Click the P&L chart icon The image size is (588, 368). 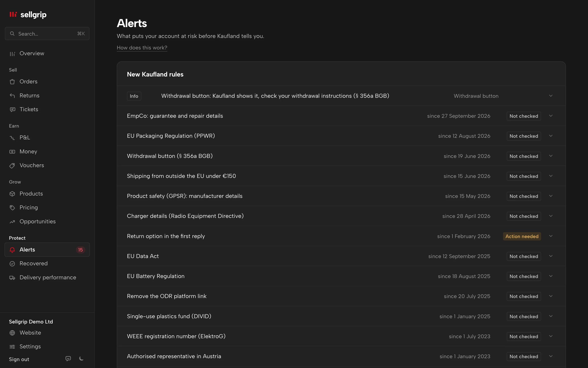[x=12, y=138]
